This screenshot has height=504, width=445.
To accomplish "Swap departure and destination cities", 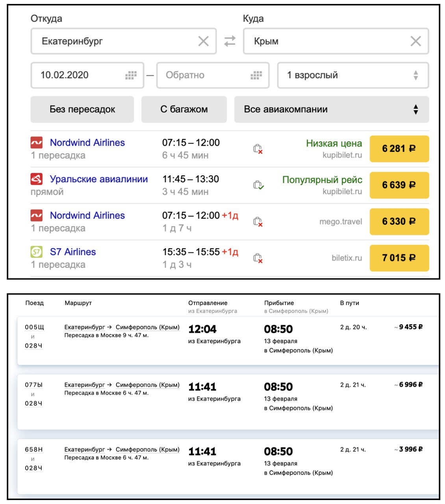I will (230, 41).
